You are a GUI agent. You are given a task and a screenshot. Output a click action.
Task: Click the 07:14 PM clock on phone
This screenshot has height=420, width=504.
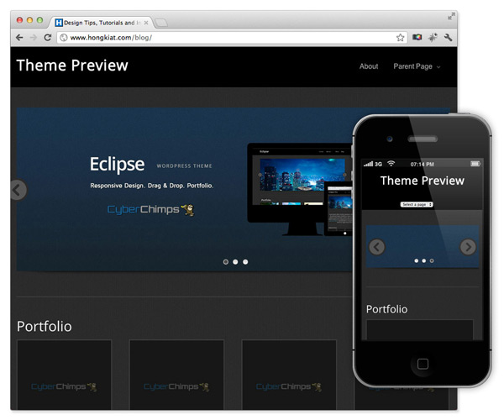click(x=422, y=164)
